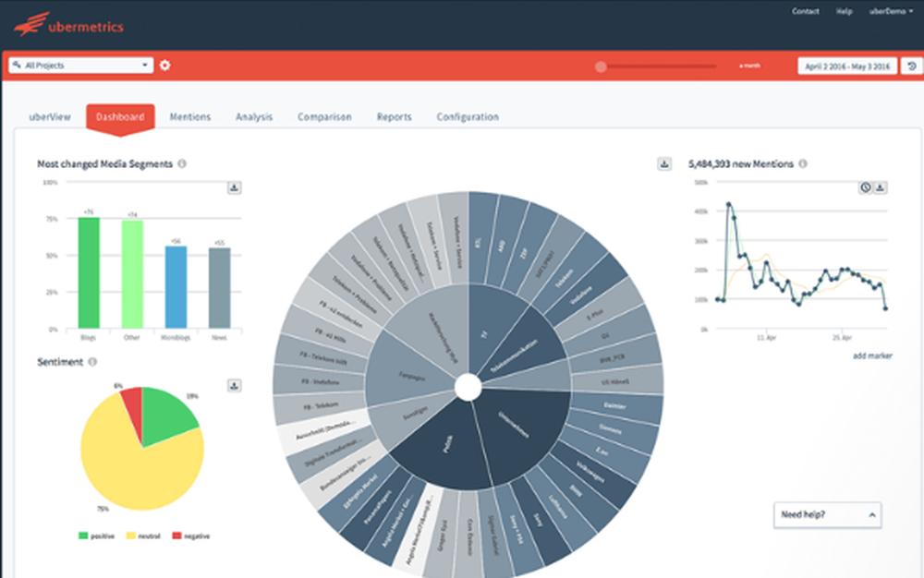
Task: Go to the Analysis tab
Action: [x=254, y=116]
